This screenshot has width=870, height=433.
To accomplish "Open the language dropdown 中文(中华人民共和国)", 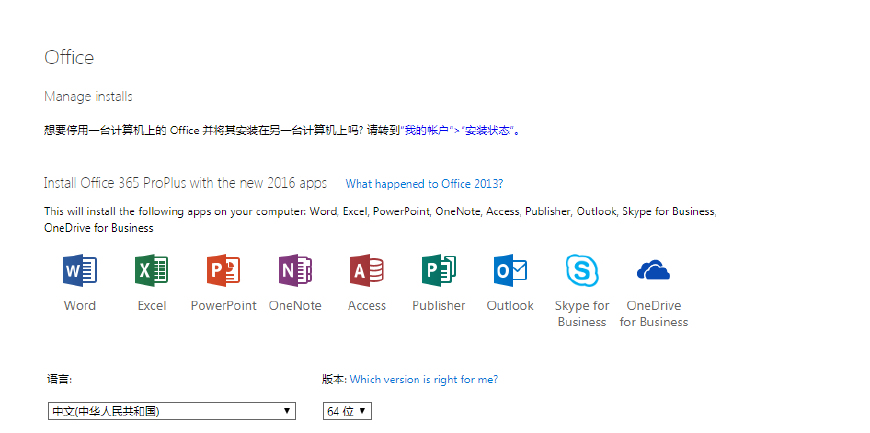I will point(171,411).
